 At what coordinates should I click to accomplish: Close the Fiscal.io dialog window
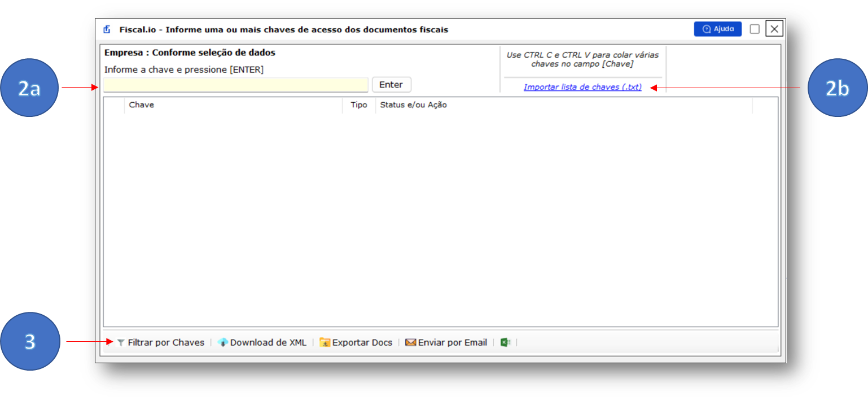point(774,29)
